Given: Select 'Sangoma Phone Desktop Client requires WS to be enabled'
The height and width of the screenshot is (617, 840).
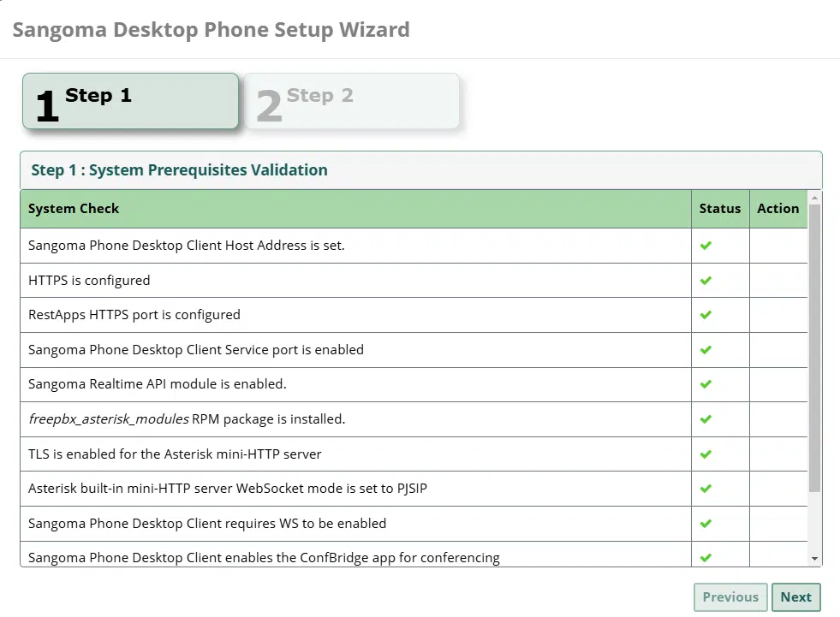Looking at the screenshot, I should tap(207, 523).
